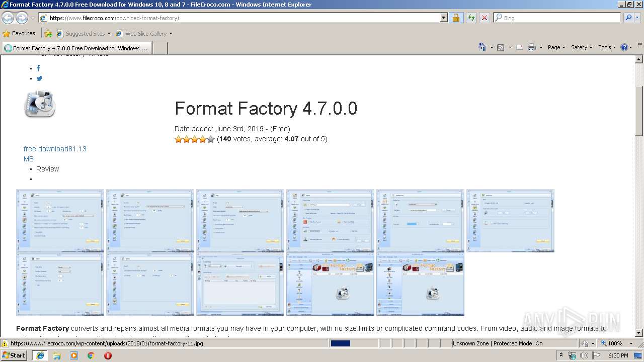This screenshot has height=362, width=644.
Task: Click the free download 81.13 MB link
Action: [55, 154]
